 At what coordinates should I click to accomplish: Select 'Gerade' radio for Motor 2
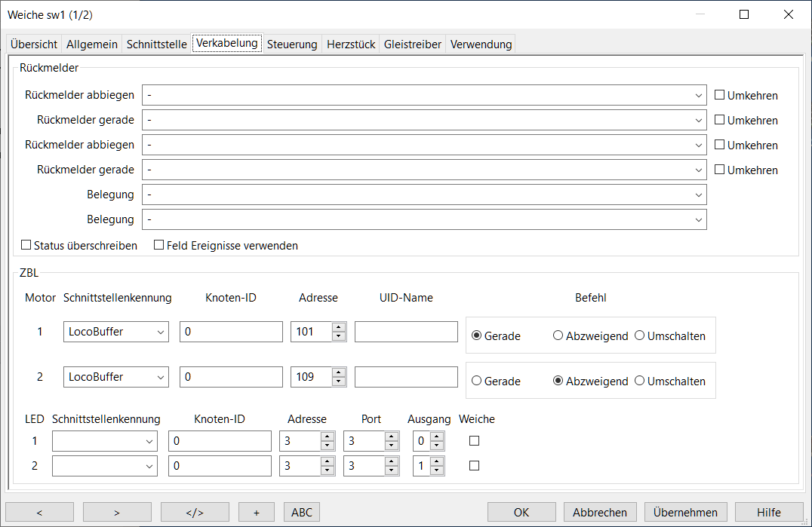click(477, 381)
